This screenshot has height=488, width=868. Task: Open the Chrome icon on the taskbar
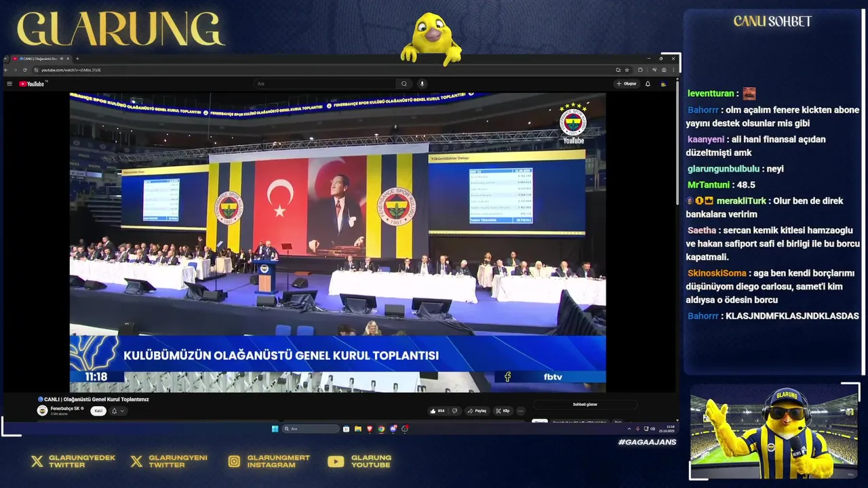[x=381, y=428]
